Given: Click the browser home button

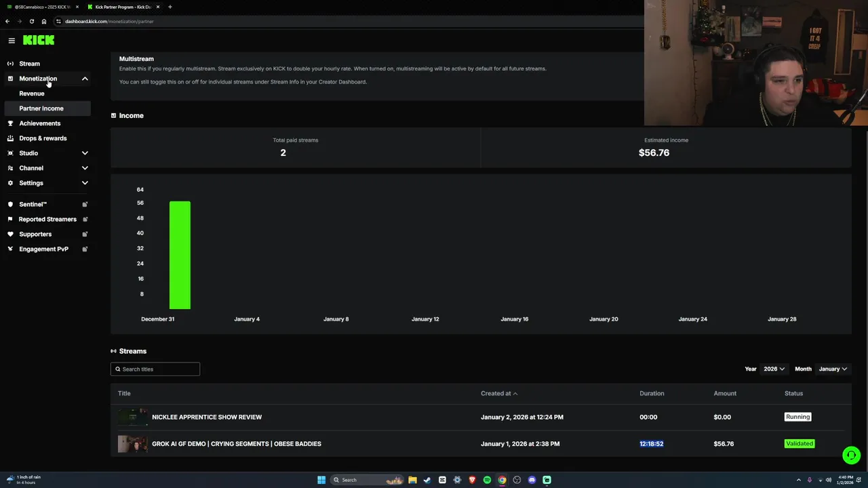Looking at the screenshot, I should pos(44,21).
